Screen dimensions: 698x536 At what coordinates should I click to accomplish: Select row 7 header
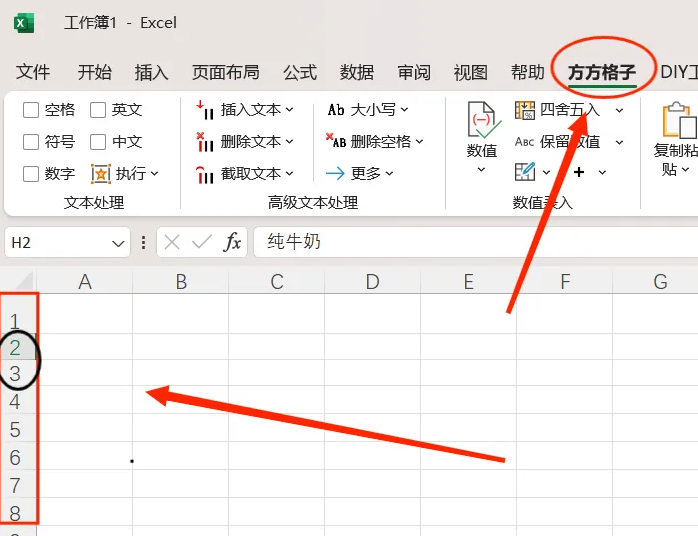click(17, 484)
